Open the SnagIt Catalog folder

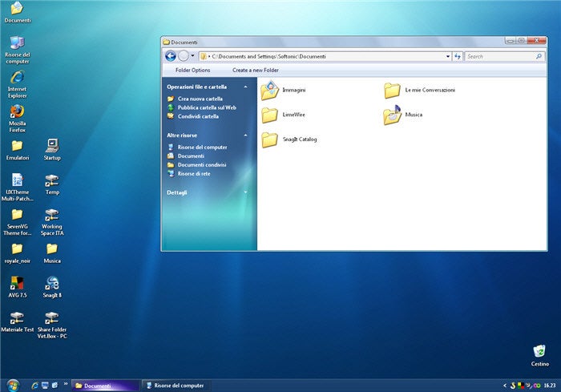270,139
